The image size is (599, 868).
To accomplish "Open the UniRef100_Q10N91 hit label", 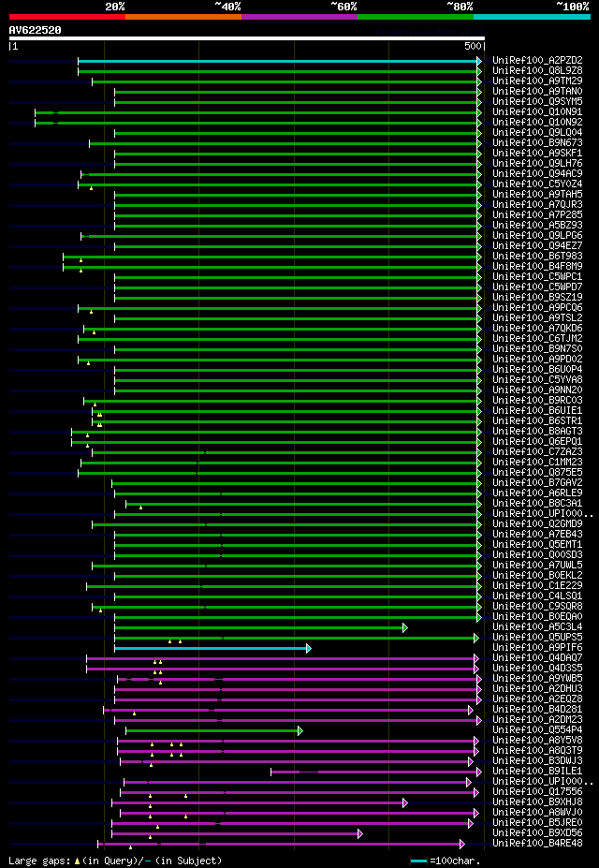I will (537, 111).
